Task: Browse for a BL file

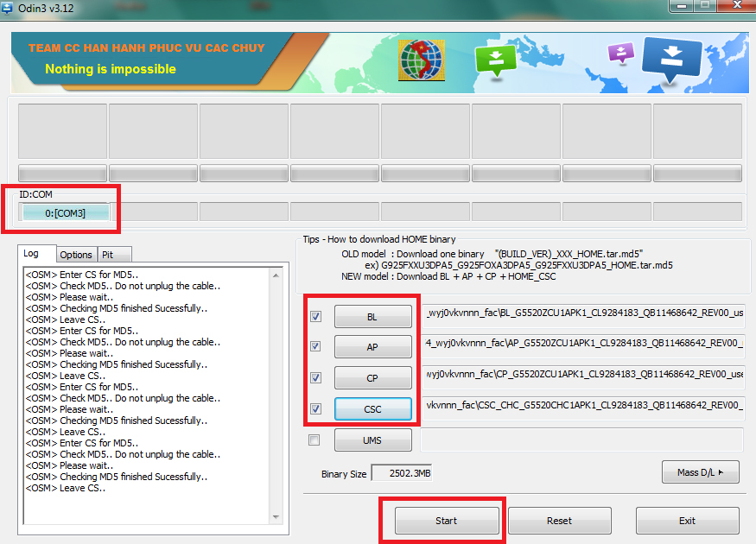Action: (x=372, y=317)
